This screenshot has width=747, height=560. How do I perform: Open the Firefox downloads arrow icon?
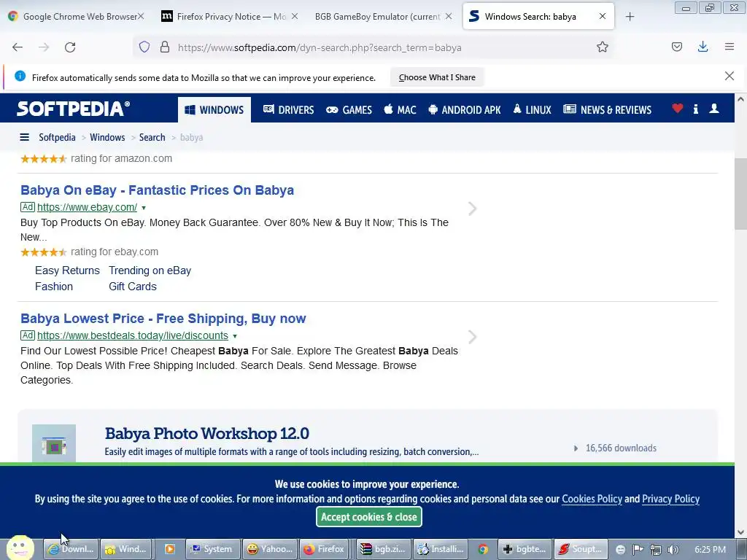tap(703, 47)
